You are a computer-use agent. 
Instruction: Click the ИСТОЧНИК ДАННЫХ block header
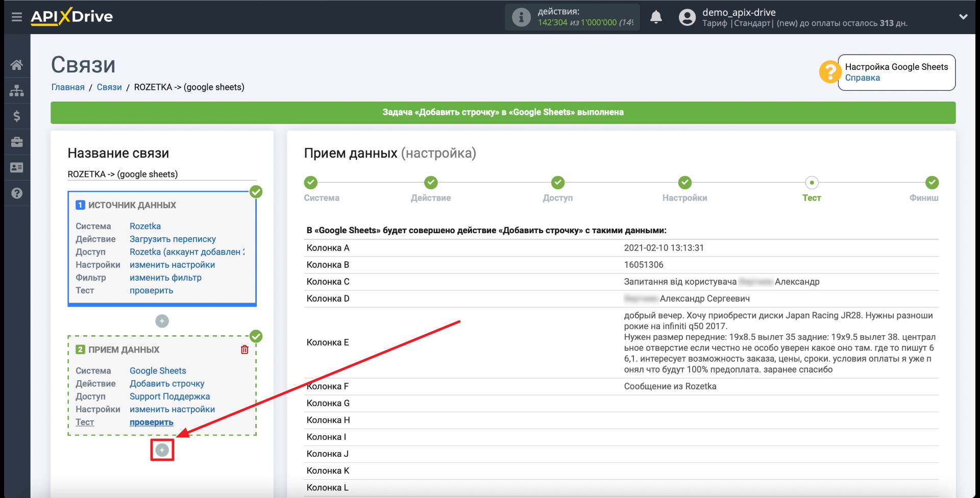coord(132,205)
